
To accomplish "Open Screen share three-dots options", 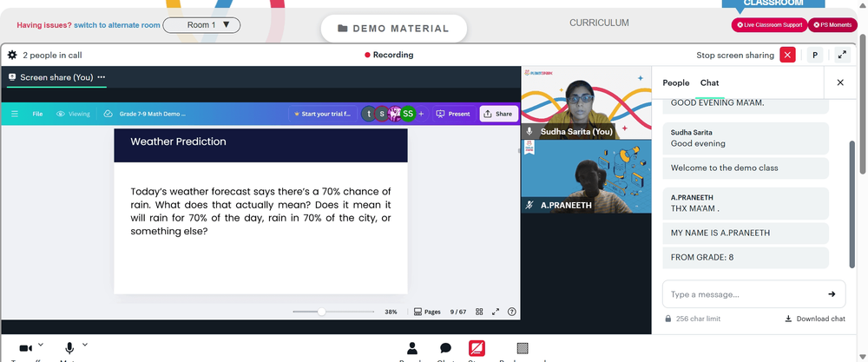I will coord(101,77).
